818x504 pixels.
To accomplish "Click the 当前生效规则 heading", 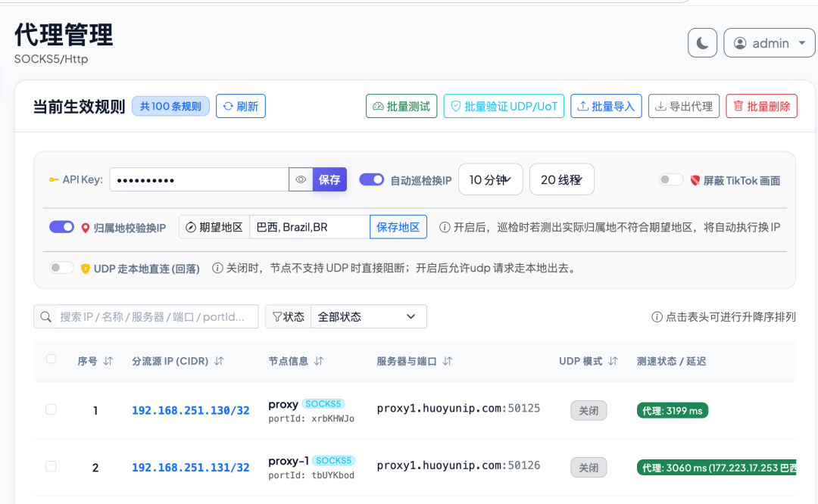I will 80,107.
